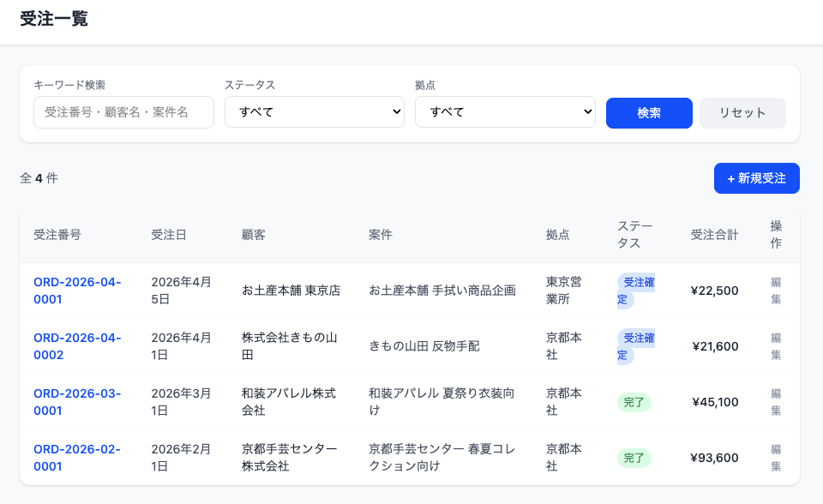
Task: Open order ORD-2026-04-0002 link
Action: 77,346
